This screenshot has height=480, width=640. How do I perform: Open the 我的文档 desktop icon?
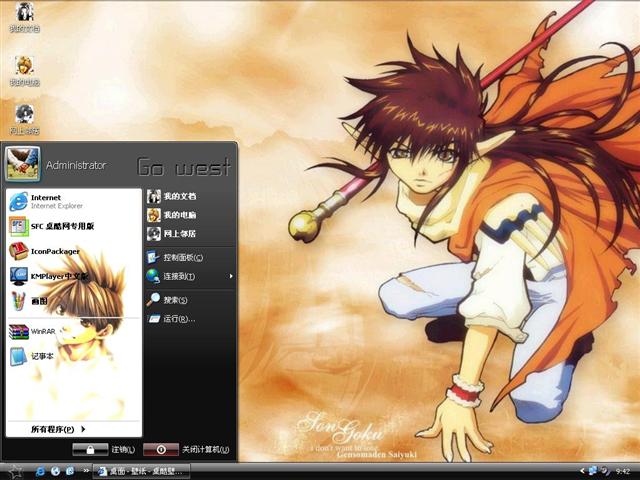tap(24, 17)
